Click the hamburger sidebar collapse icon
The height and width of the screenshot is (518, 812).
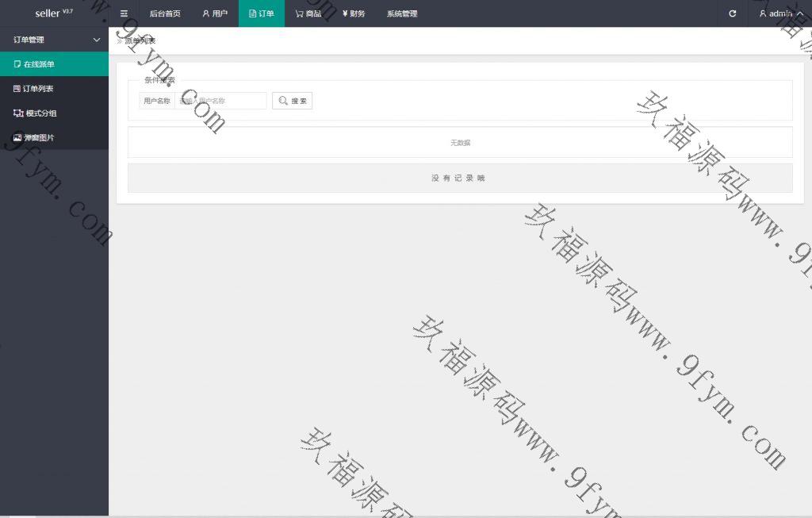point(124,13)
